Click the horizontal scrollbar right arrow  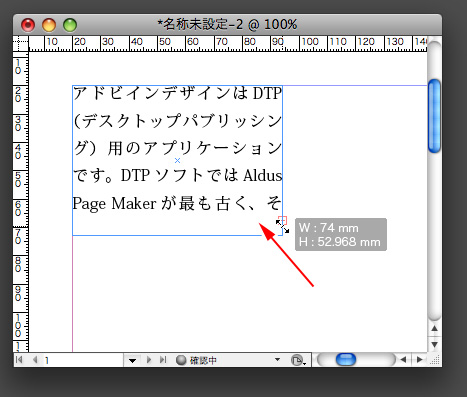[420, 359]
